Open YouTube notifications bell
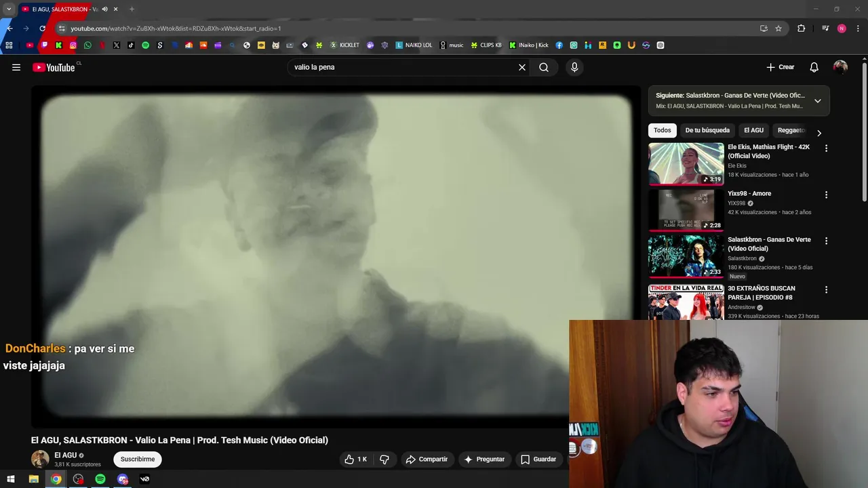Image resolution: width=868 pixels, height=488 pixels. 814,67
